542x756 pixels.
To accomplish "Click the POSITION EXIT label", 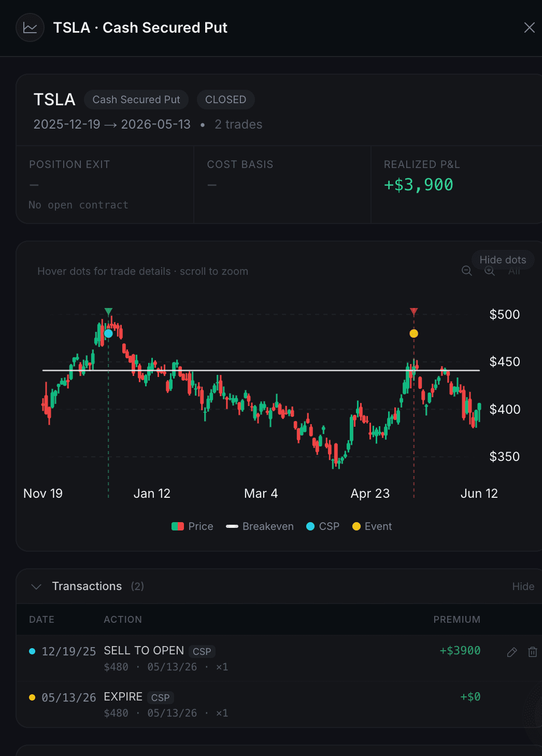I will pyautogui.click(x=69, y=164).
